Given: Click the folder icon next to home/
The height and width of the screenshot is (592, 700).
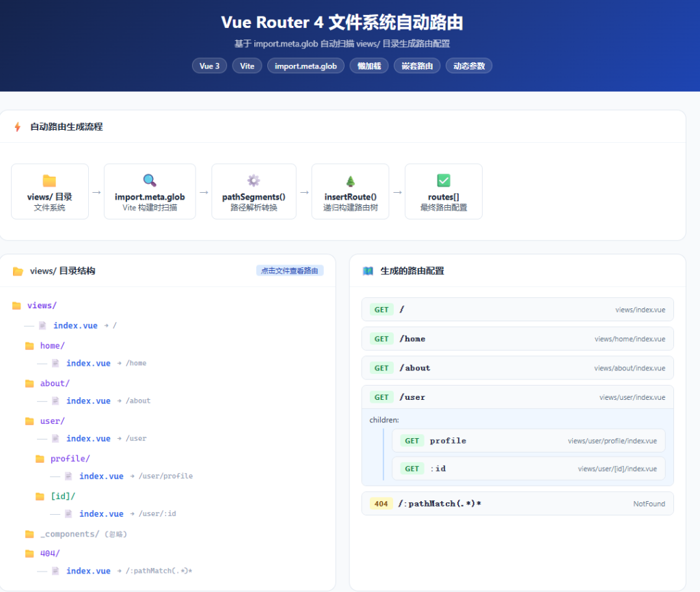Looking at the screenshot, I should (x=29, y=346).
